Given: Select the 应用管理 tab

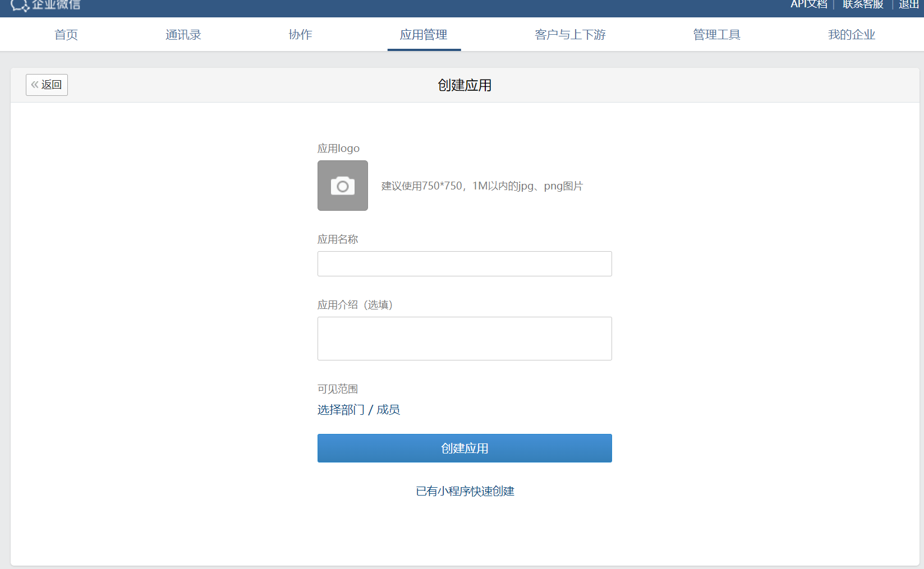Looking at the screenshot, I should (x=424, y=34).
